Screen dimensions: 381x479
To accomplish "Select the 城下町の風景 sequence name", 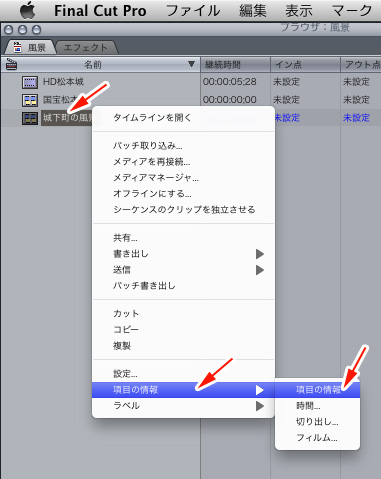I will [x=67, y=118].
